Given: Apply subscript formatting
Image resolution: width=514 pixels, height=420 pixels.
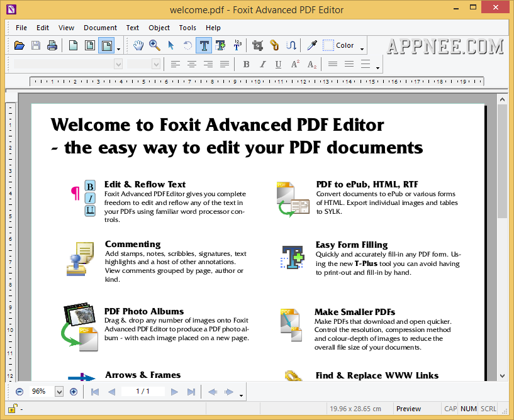Looking at the screenshot, I should tap(312, 64).
